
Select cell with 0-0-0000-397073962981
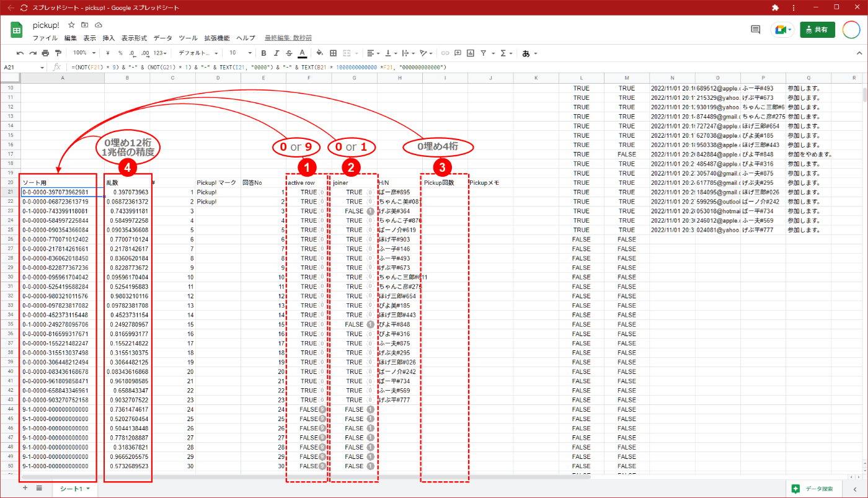click(x=62, y=192)
